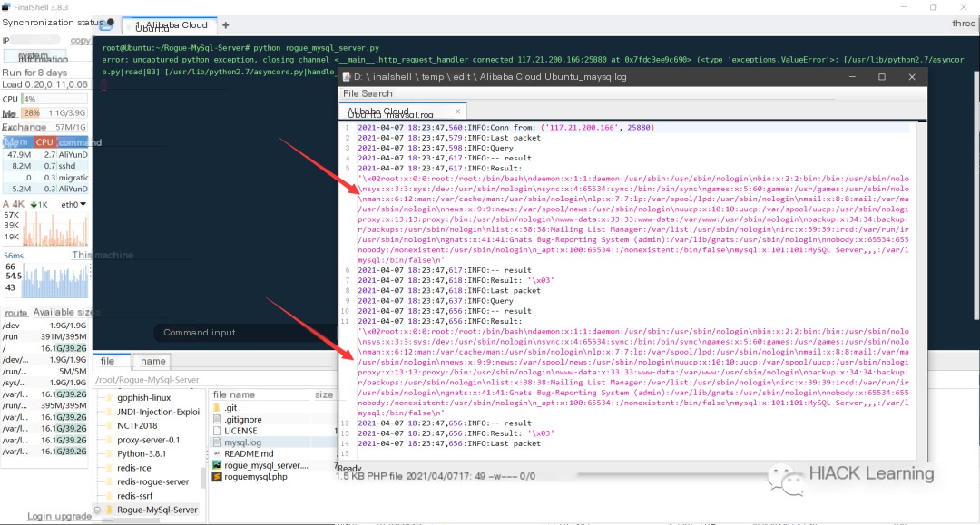The width and height of the screenshot is (980, 525).
Task: Collapse the Rogue-MySql-Server tree node
Action: pyautogui.click(x=97, y=510)
